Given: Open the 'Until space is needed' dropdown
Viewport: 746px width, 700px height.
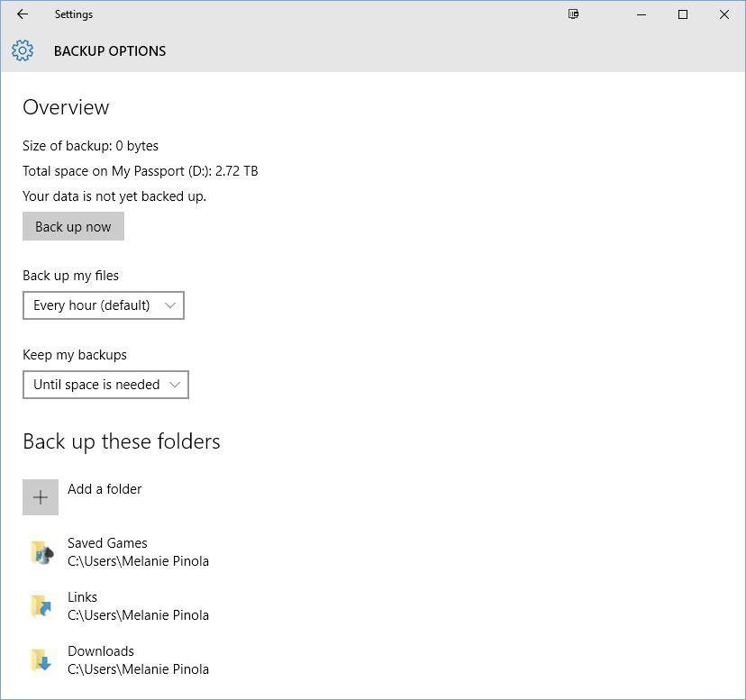Looking at the screenshot, I should 105,385.
